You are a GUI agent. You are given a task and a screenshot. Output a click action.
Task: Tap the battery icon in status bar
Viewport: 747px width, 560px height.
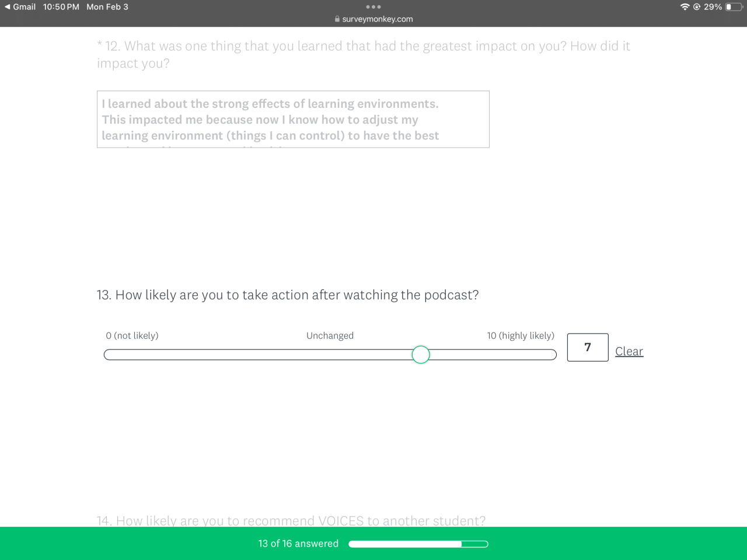tap(733, 7)
